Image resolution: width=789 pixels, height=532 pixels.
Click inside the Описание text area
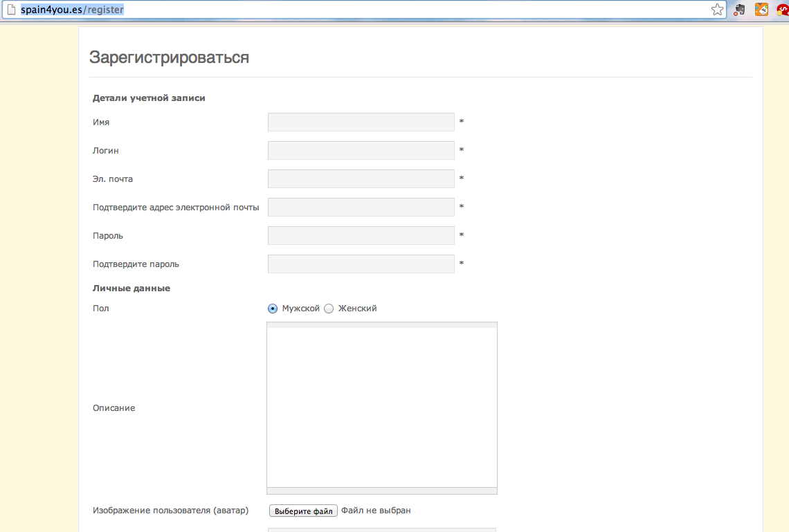click(382, 407)
